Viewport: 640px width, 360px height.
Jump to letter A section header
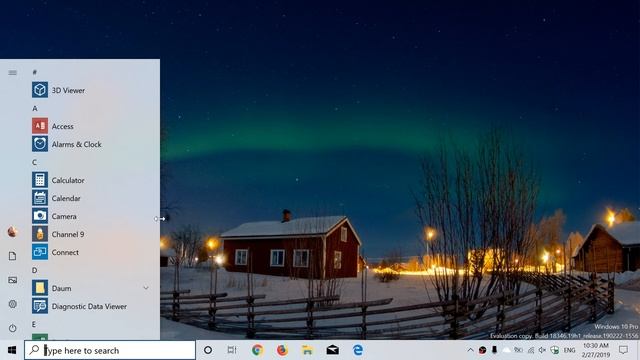35,109
